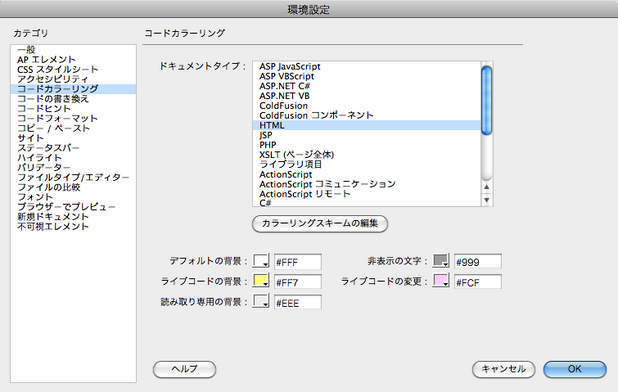Viewport: 618px width, 392px height.
Task: Click the #999 hidden characters field
Action: coord(478,262)
